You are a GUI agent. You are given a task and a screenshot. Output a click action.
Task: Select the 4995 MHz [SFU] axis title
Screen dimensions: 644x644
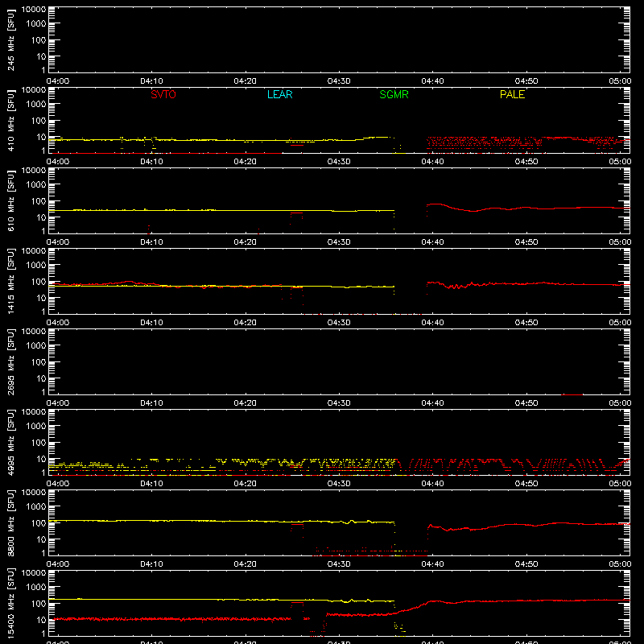click(10, 442)
